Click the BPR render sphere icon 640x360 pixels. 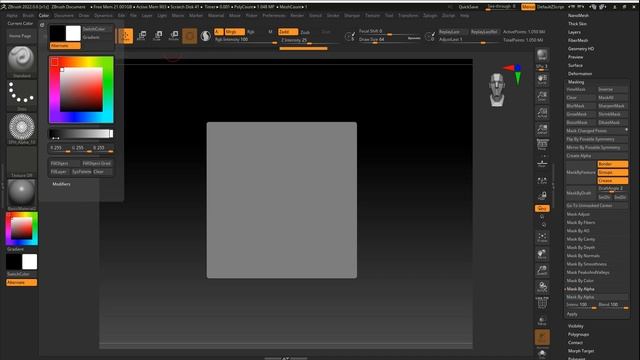(x=542, y=55)
